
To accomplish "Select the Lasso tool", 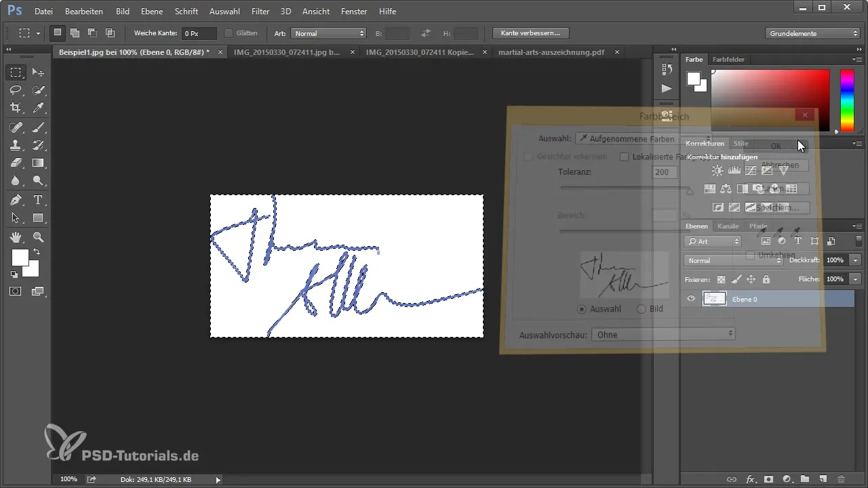I will 16,90.
